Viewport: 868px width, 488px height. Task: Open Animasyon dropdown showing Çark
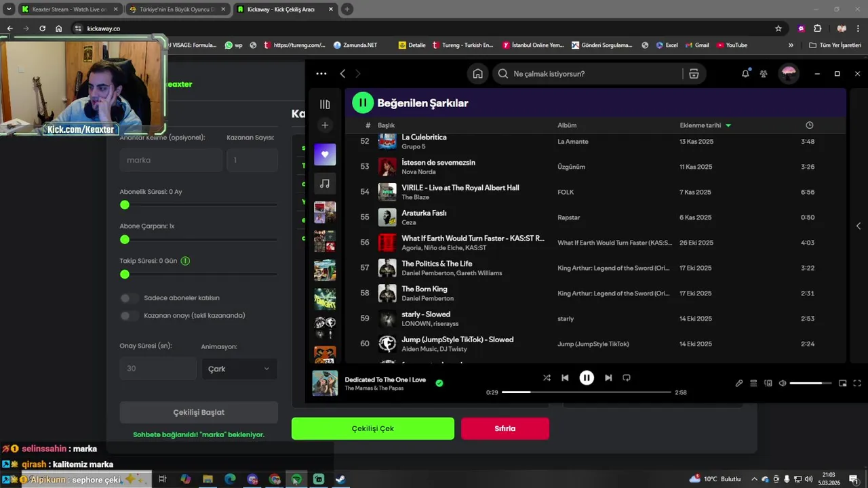(239, 369)
